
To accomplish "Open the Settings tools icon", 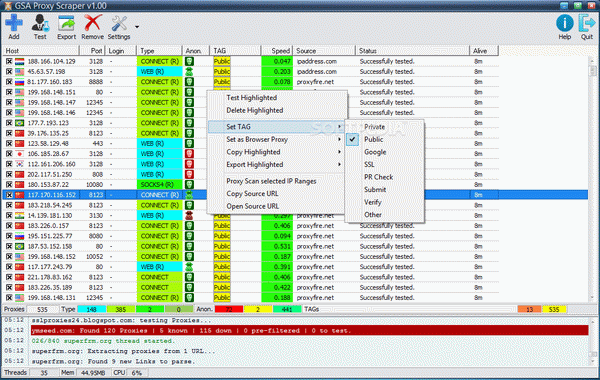I will click(119, 23).
